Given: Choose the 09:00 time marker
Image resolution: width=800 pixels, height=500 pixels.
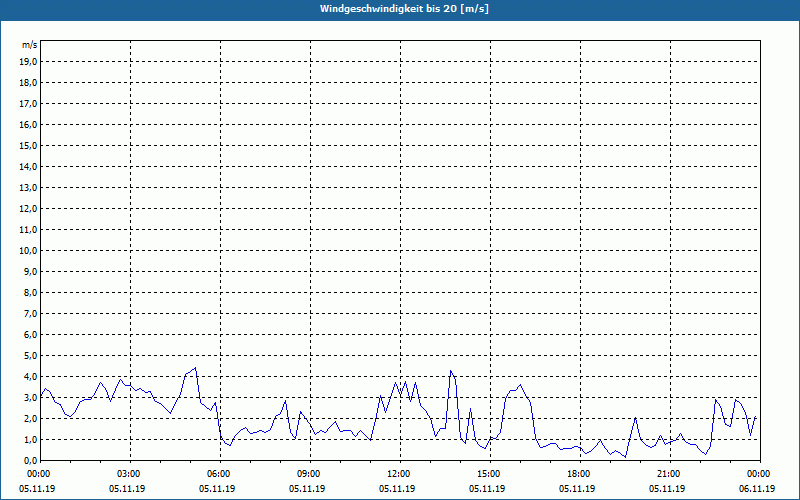Looking at the screenshot, I should [308, 474].
